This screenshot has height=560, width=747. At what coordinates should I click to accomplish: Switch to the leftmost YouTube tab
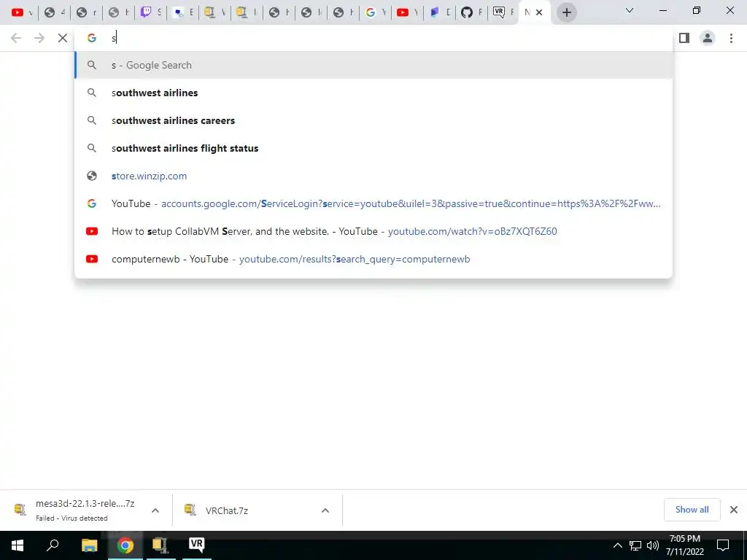(x=22, y=12)
